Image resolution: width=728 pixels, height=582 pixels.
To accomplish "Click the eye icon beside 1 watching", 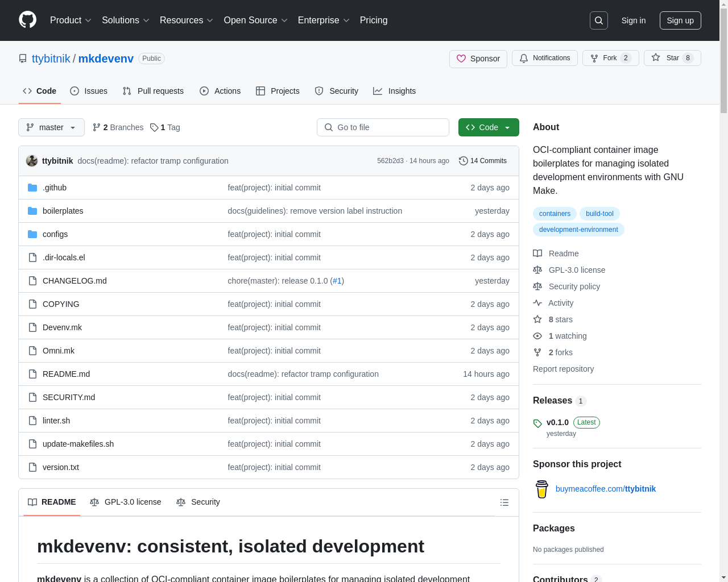I will (x=537, y=336).
